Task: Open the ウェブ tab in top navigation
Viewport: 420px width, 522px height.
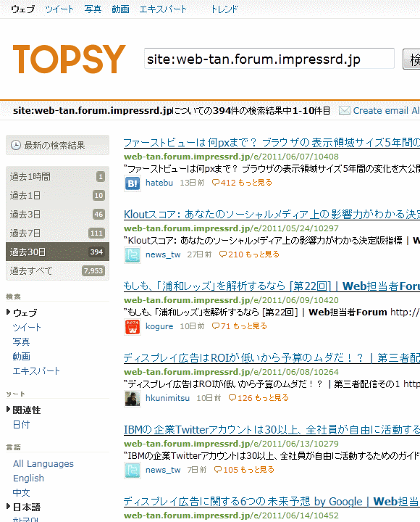Action: tap(22, 9)
